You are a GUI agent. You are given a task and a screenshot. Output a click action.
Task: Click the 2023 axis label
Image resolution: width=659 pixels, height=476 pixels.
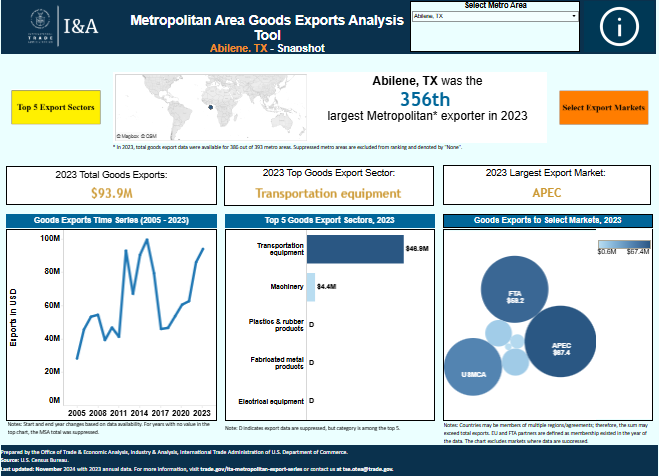[x=202, y=413]
